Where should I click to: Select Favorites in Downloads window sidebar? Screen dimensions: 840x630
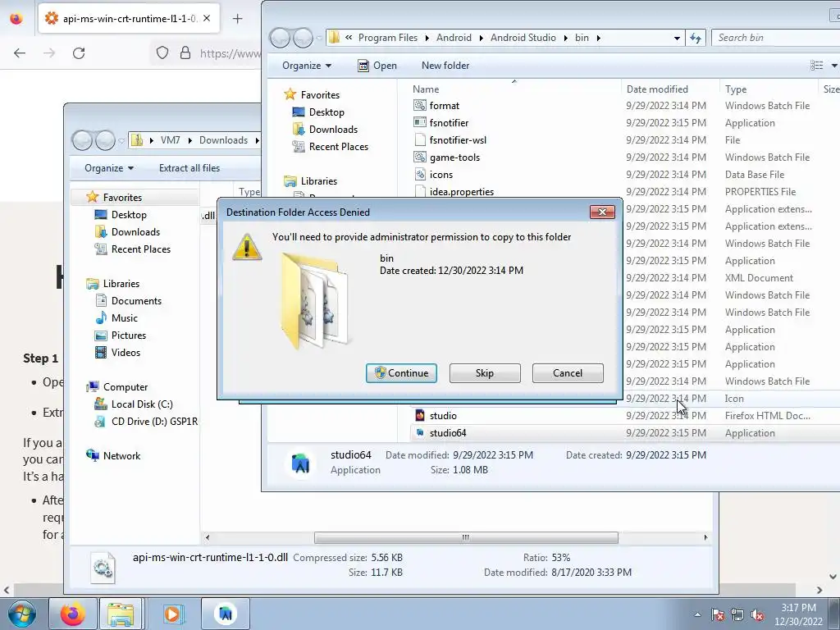[x=122, y=197]
